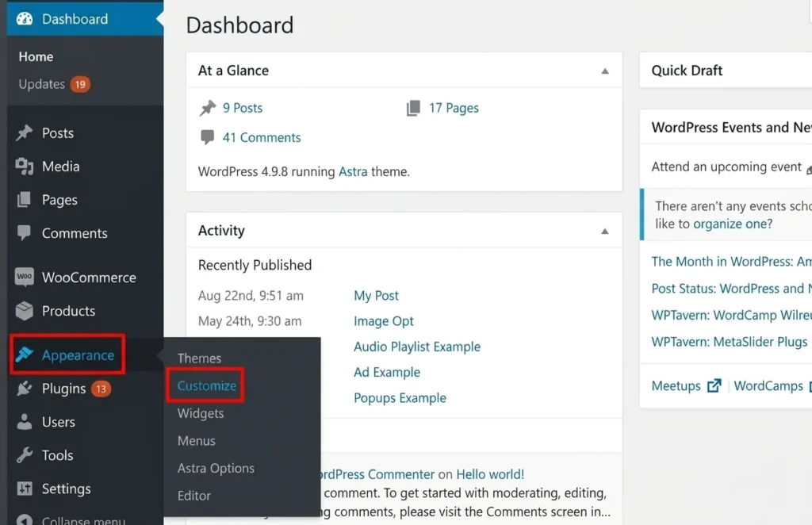
Task: Choose Astra Options from submenu
Action: pos(216,468)
